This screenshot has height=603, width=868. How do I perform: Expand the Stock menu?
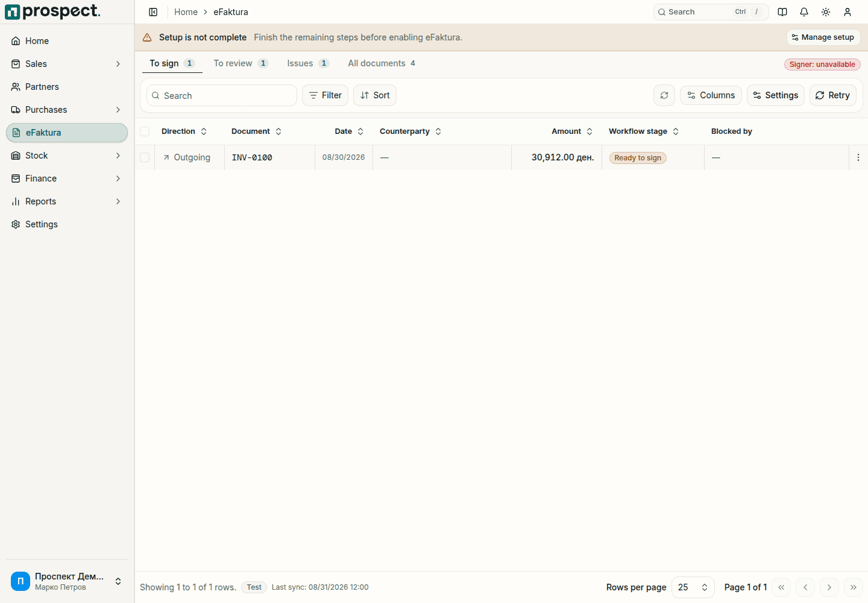tap(67, 156)
